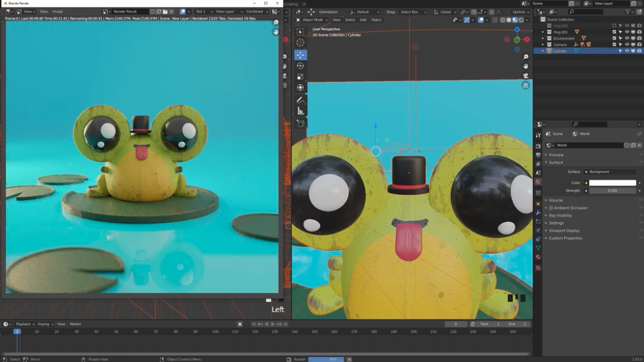Pick the Annotate tool
Viewport: 644px width, 362px height.
click(300, 100)
